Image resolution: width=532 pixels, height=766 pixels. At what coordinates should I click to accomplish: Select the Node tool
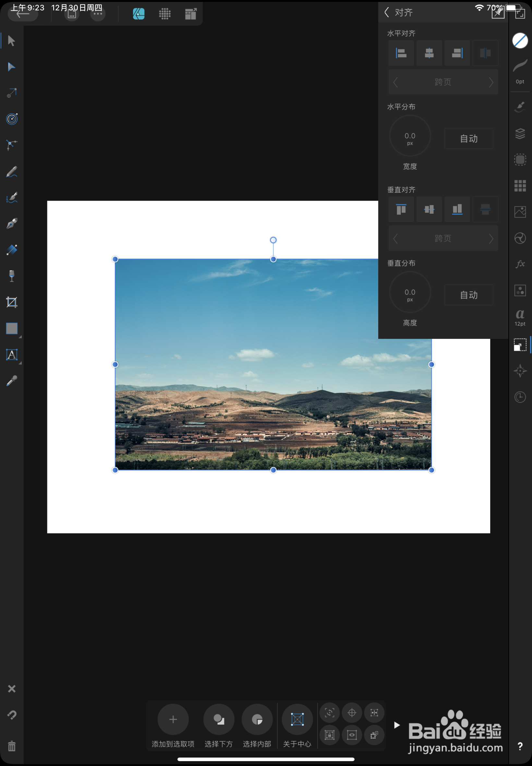(11, 67)
